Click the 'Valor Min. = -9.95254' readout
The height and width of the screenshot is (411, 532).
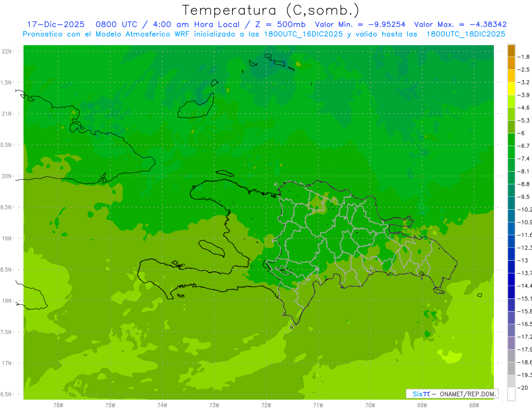click(x=360, y=24)
